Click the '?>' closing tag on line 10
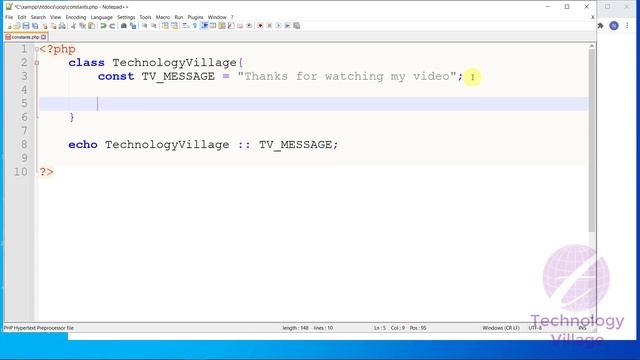The width and height of the screenshot is (640, 360). pyautogui.click(x=46, y=172)
